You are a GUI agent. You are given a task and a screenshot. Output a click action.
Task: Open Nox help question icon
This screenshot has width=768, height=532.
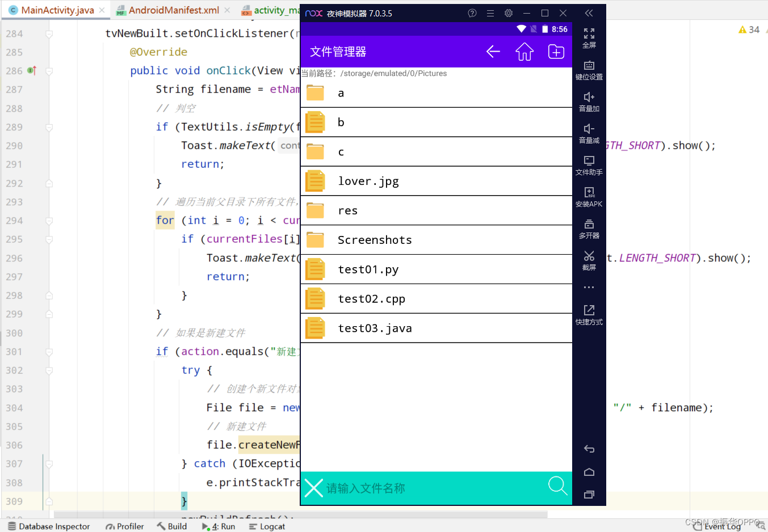[x=472, y=13]
